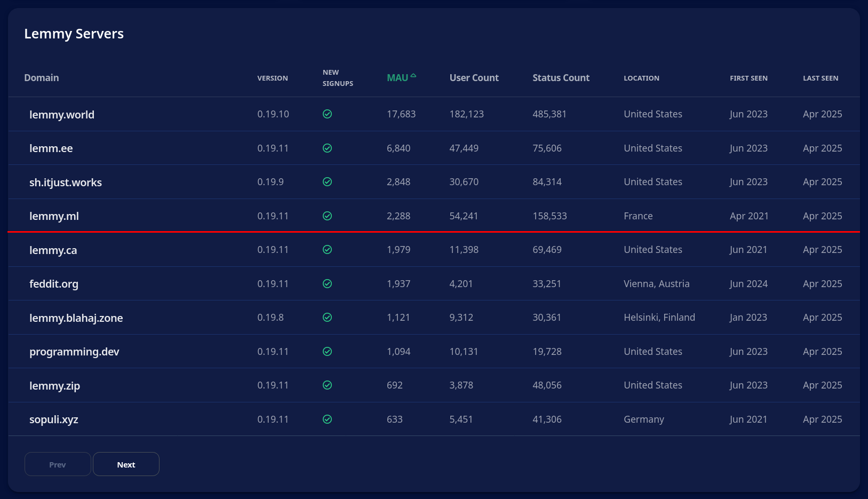This screenshot has height=499, width=868.
Task: Click the MAU value 1,937
Action: click(x=399, y=284)
